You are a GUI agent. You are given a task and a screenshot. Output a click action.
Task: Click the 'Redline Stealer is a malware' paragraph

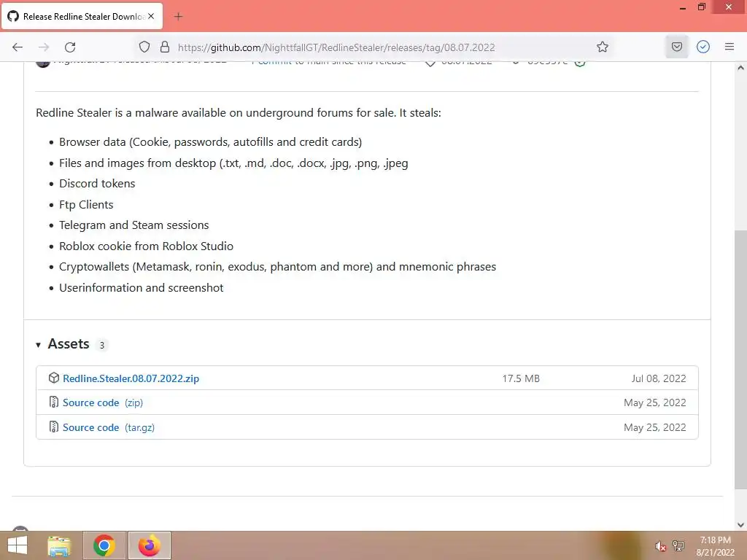239,113
